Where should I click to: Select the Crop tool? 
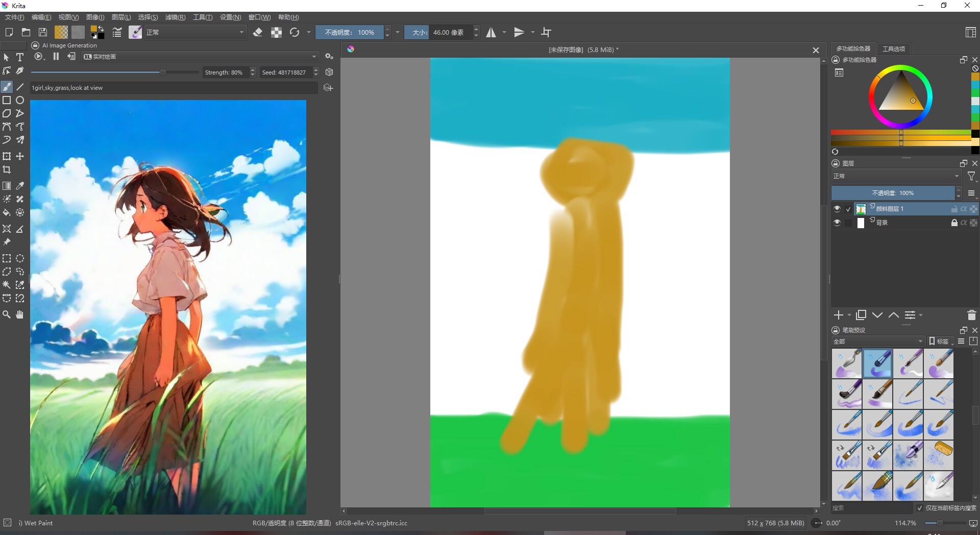click(x=7, y=169)
